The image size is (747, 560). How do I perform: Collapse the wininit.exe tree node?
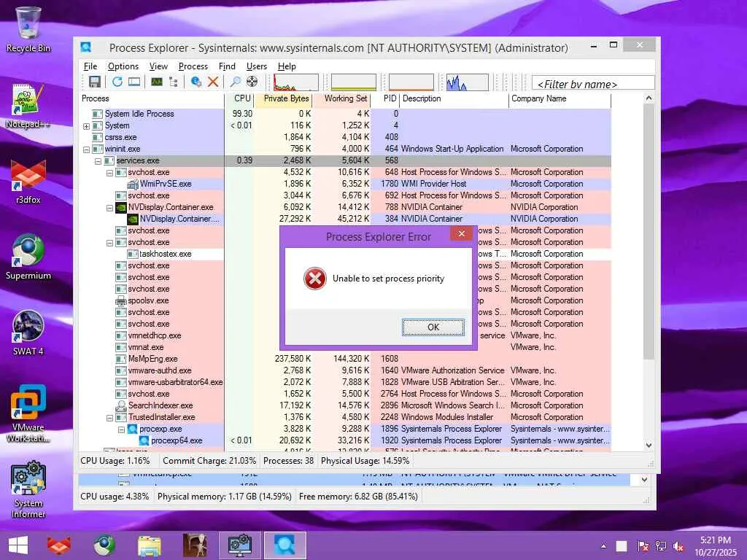tap(86, 149)
